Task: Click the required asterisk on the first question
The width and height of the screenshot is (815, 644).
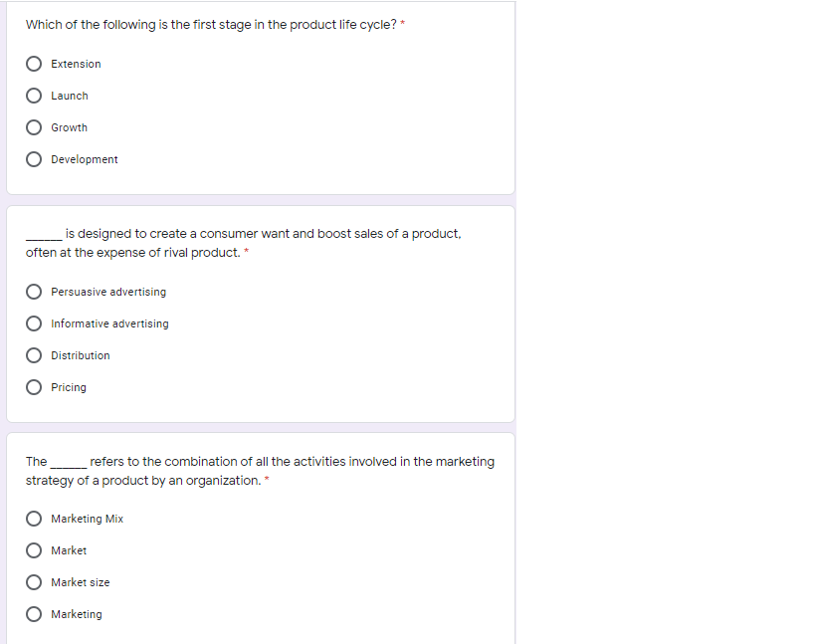Action: [x=405, y=24]
